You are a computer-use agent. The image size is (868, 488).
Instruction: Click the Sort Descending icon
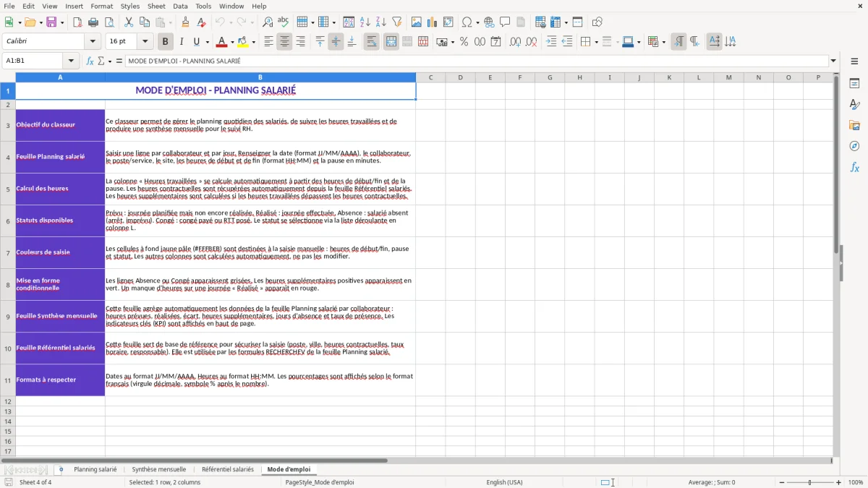click(381, 22)
